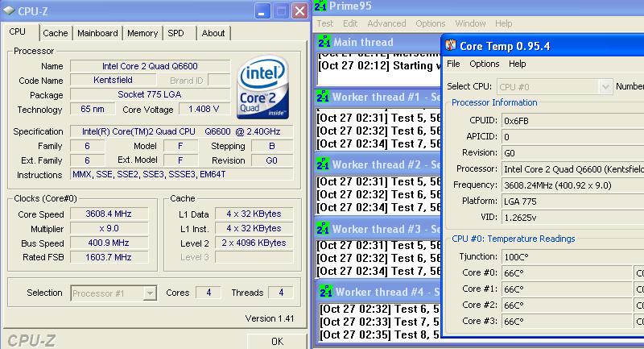This screenshot has height=349, width=644.
Task: Click the Package value Socket 775 LGA
Action: (150, 94)
